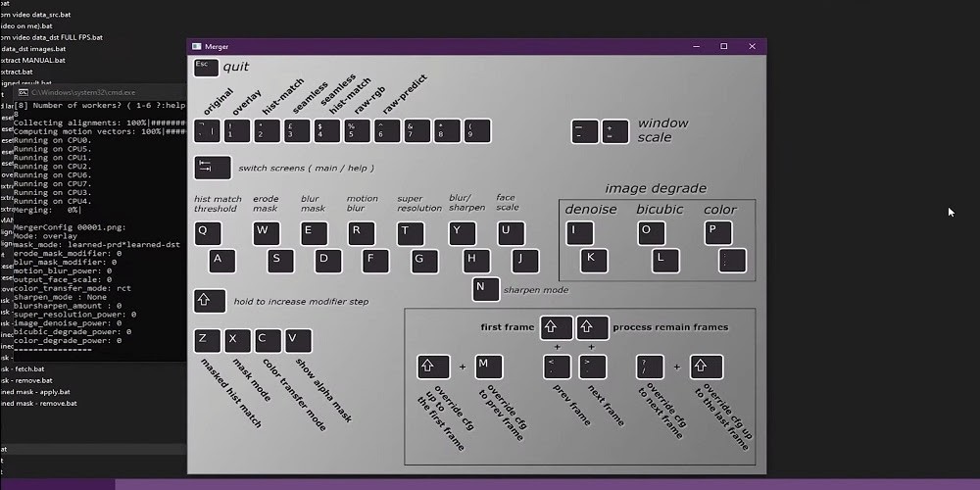Click the I key under denoise

(x=580, y=233)
